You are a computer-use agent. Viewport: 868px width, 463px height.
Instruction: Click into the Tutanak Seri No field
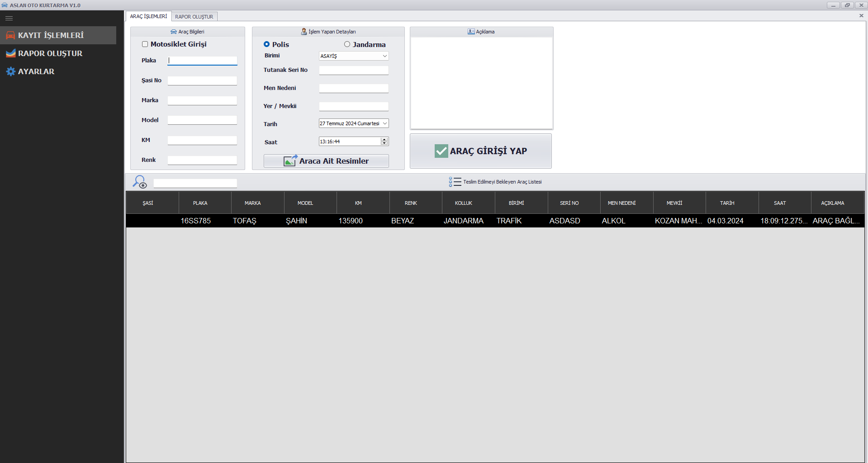[x=354, y=70]
